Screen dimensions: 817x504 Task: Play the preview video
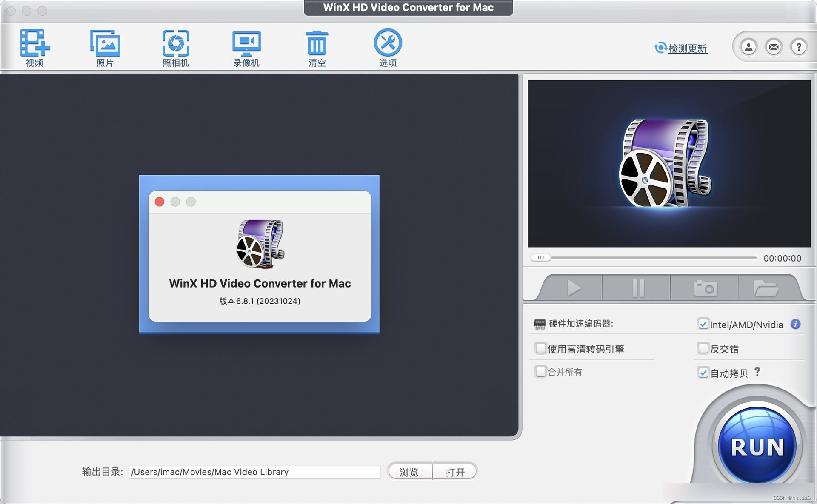[574, 288]
